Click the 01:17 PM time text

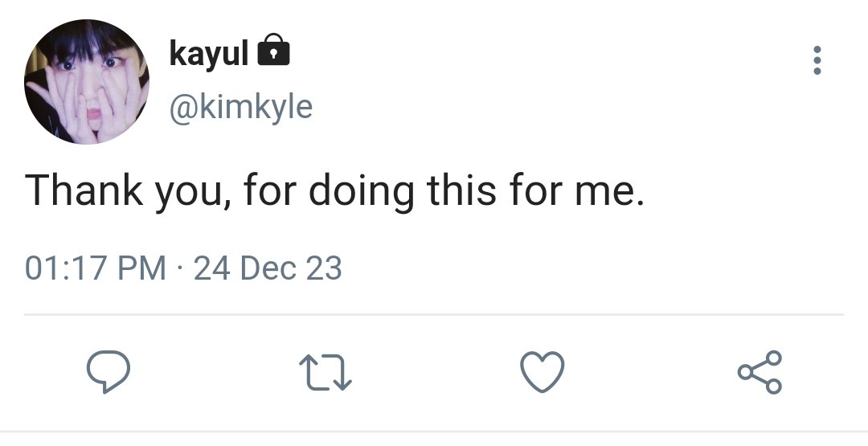pyautogui.click(x=95, y=268)
